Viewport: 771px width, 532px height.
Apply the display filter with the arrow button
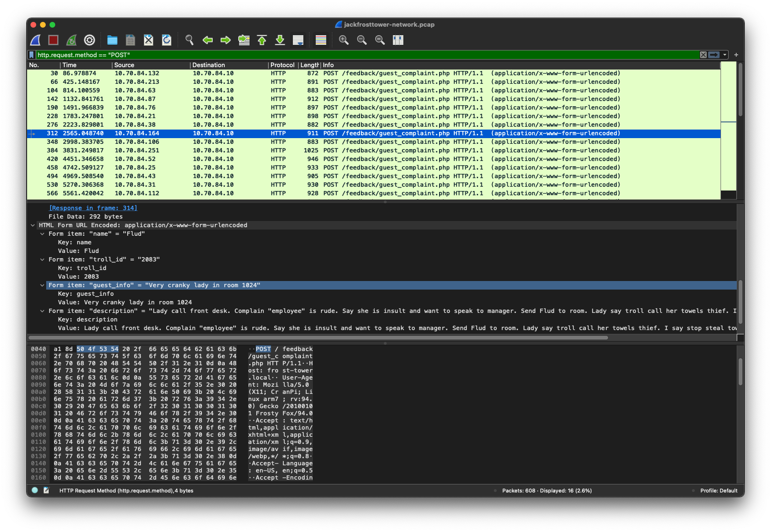click(x=714, y=55)
